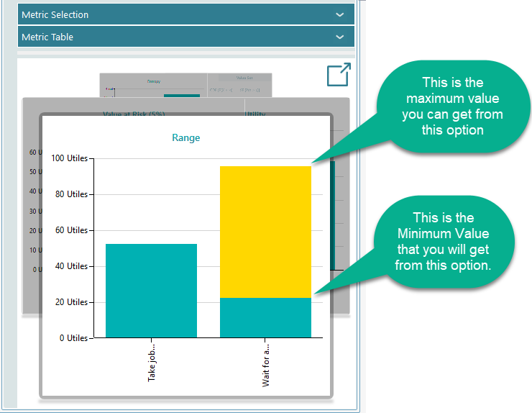Expand the Metric Selection chevron
The image size is (532, 413).
pos(340,14)
